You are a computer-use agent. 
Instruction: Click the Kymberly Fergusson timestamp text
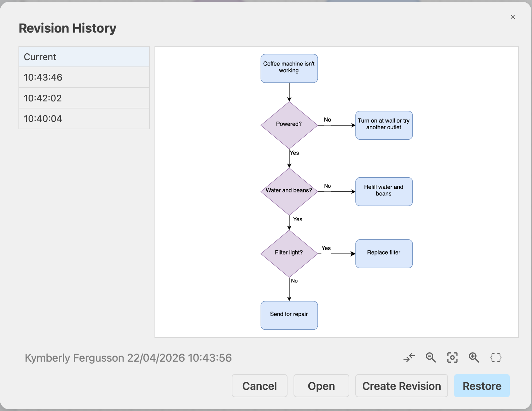(x=128, y=358)
